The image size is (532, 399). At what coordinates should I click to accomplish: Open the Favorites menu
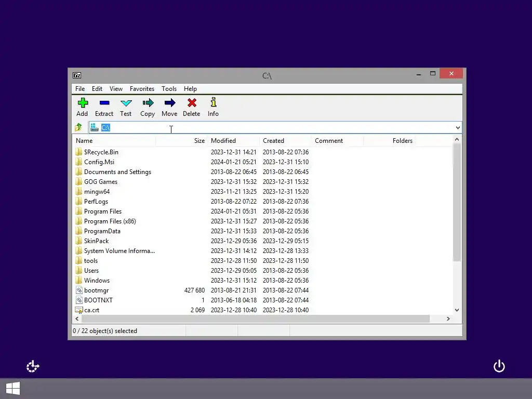pos(142,88)
